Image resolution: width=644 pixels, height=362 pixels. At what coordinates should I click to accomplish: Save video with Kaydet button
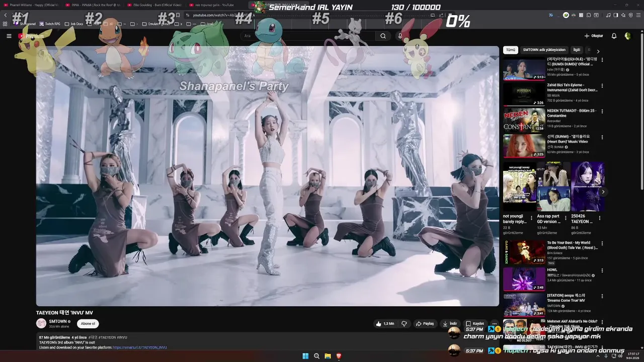[x=475, y=324]
